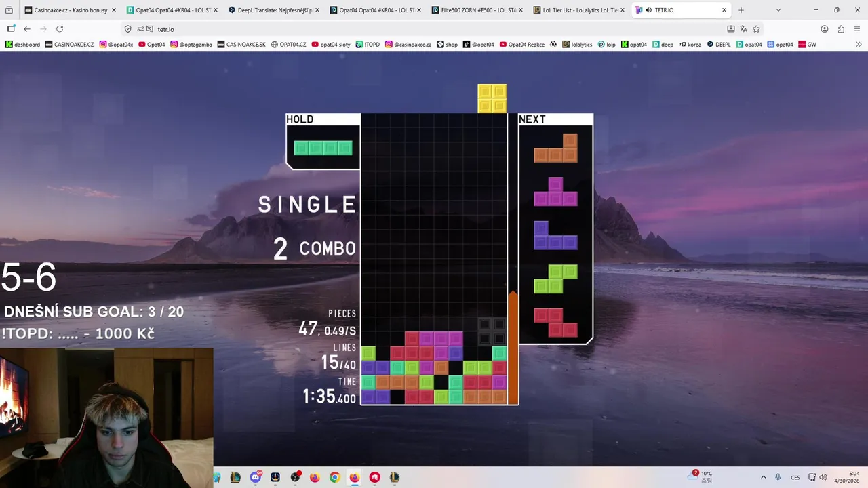
Task: Mute the TETR.IO tab via speaker icon
Action: (x=649, y=10)
